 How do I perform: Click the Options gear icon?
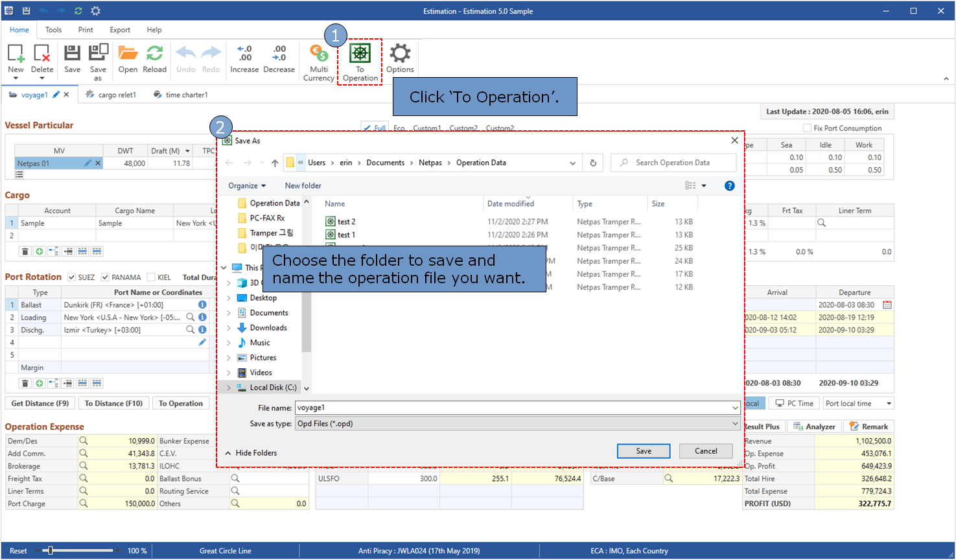click(x=400, y=54)
